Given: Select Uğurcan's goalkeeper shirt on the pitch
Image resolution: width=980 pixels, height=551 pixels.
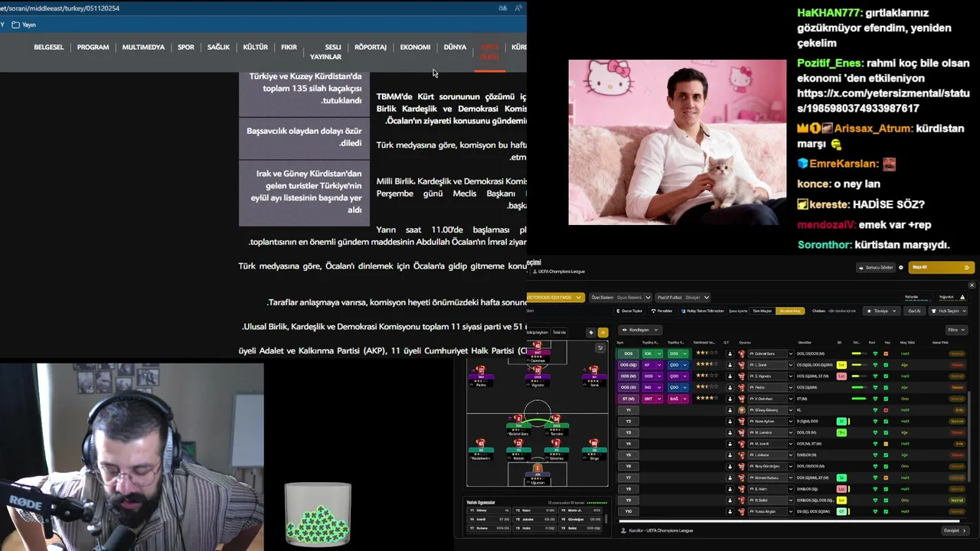Looking at the screenshot, I should (537, 467).
